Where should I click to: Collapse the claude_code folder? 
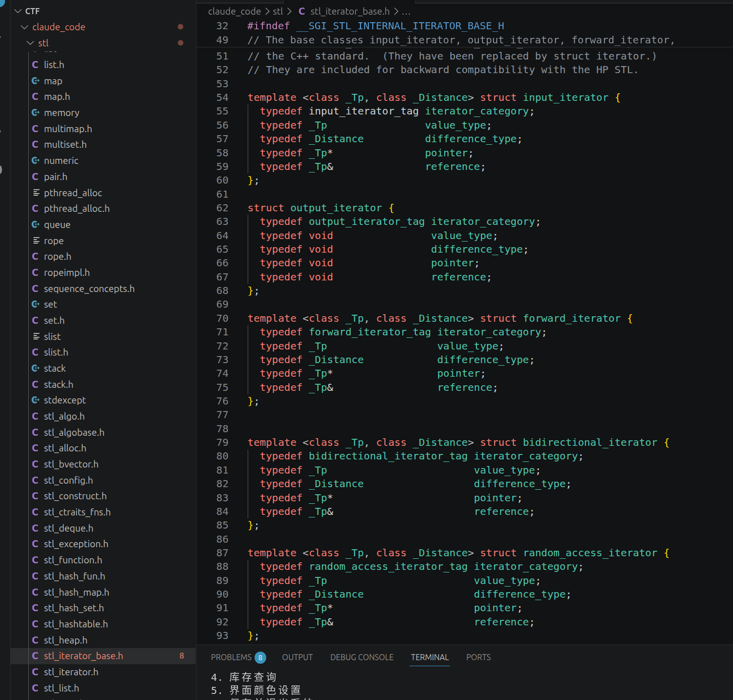[x=24, y=27]
